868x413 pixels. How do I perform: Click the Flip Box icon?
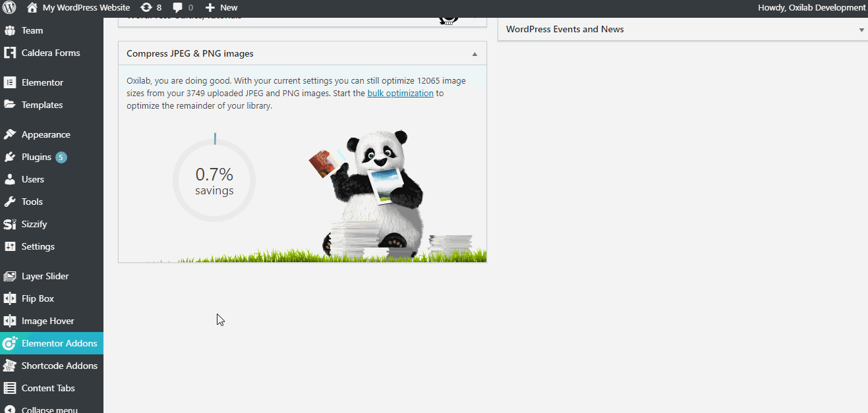(10, 298)
